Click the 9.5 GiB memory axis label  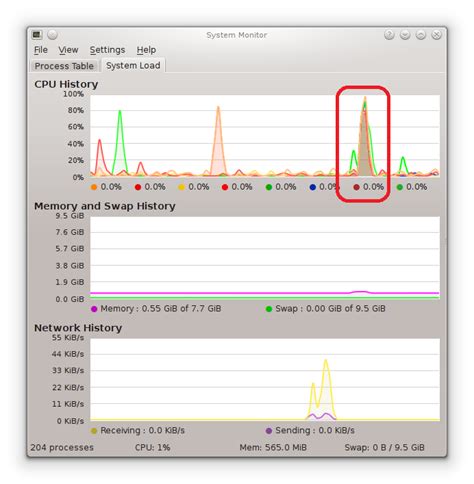tap(70, 216)
